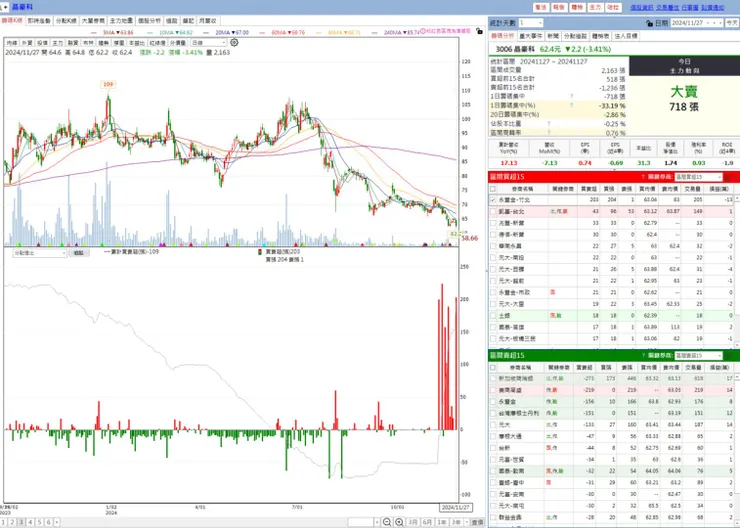Set chart range to 6月
This screenshot has width=740, height=528.
tap(427, 522)
